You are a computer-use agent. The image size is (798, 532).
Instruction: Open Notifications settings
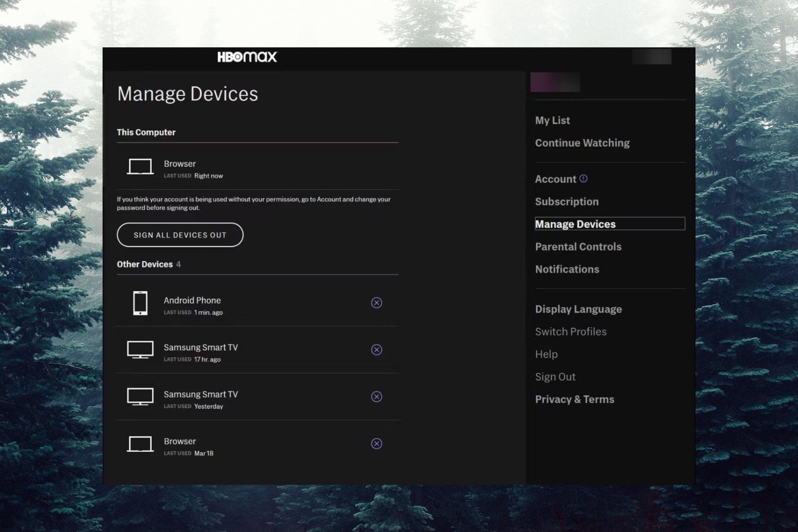click(567, 269)
